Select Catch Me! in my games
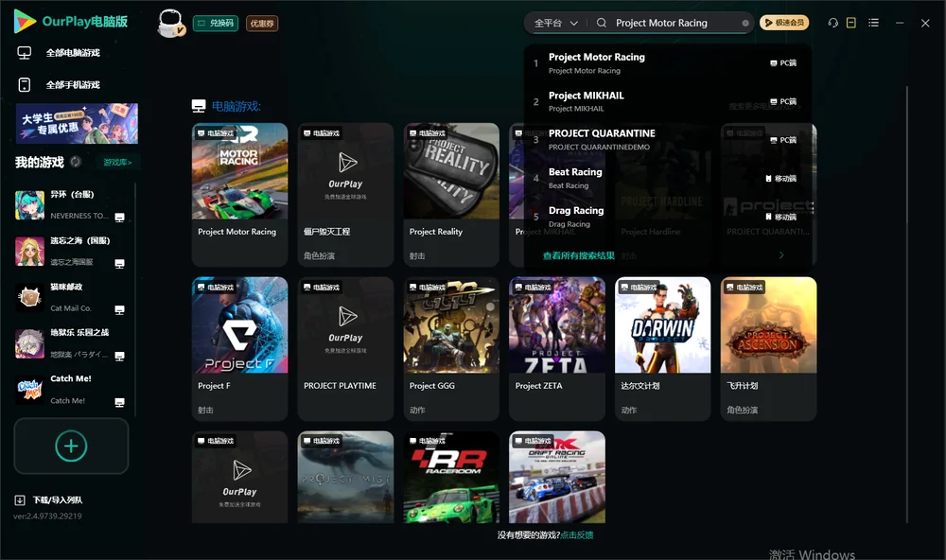 [71, 390]
